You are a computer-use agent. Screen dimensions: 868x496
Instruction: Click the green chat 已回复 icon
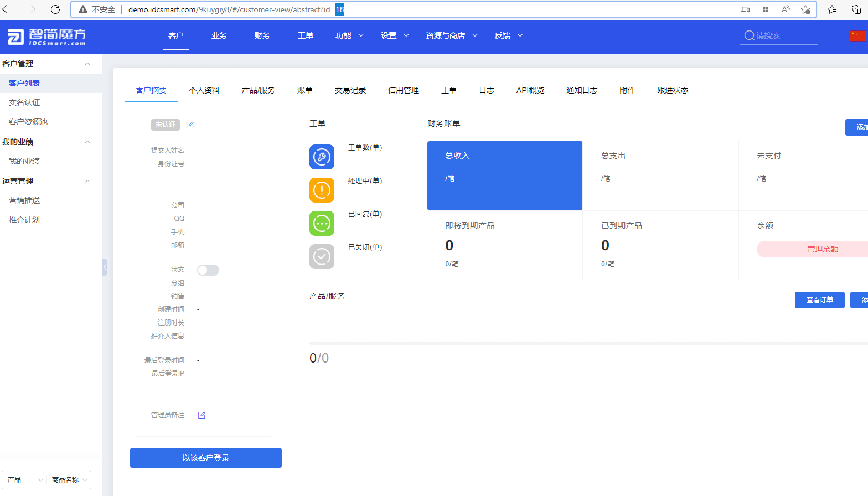click(322, 224)
